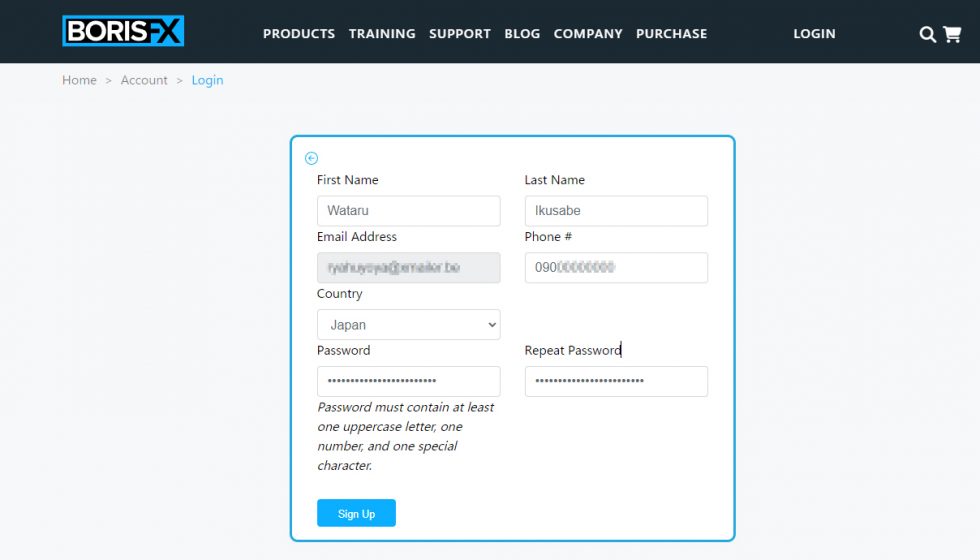Go back using the circled arrow icon
The height and width of the screenshot is (560, 980).
[x=311, y=158]
